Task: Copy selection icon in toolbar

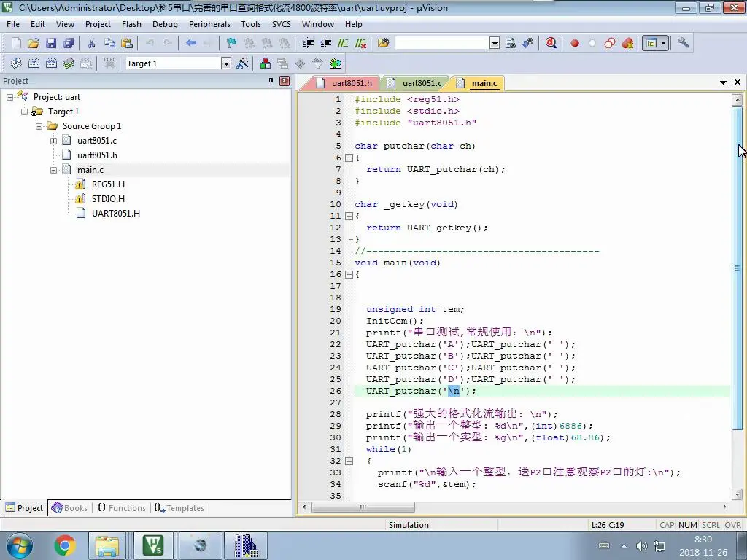Action: (109, 43)
